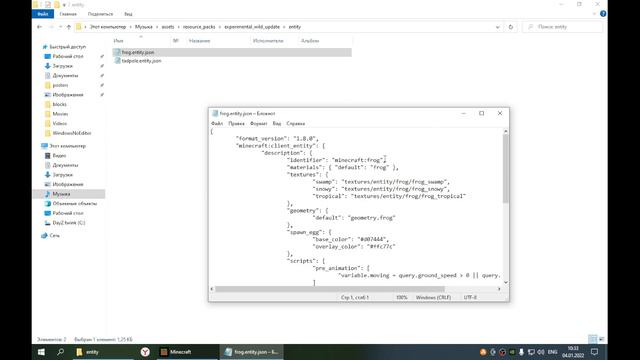Open notification center icon
Image resolution: width=640 pixels, height=360 pixels.
point(595,352)
